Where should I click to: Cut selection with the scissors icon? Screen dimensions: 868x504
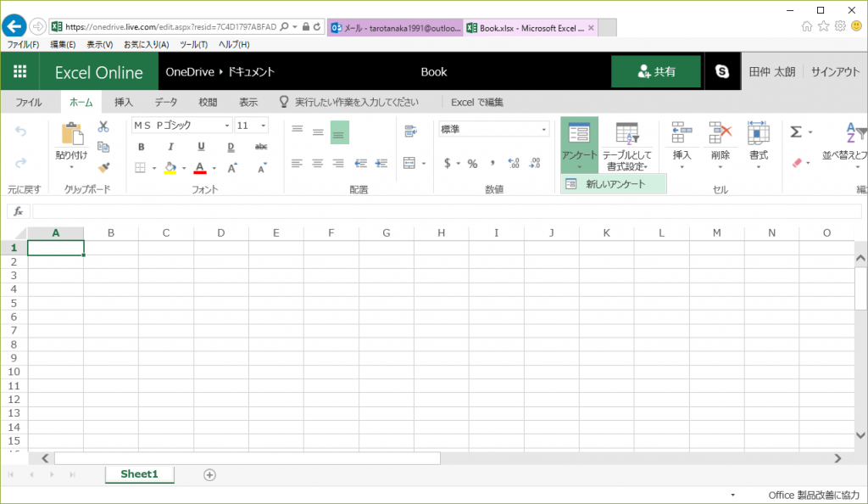103,126
